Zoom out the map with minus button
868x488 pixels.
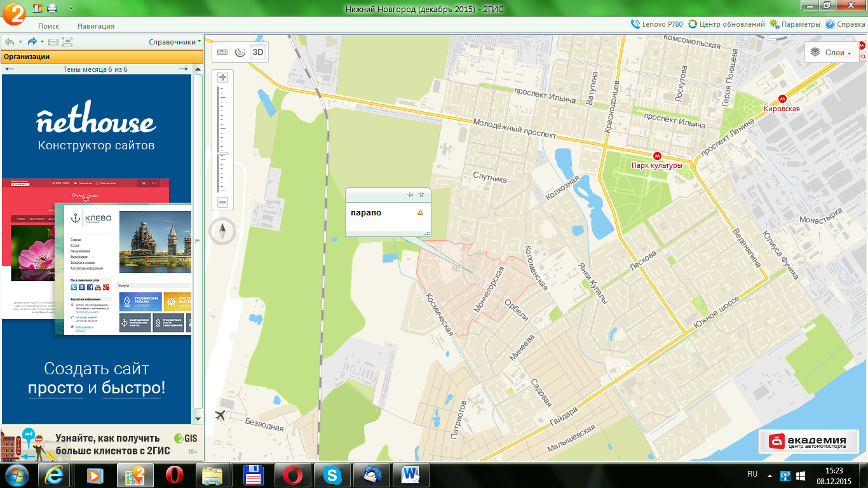[x=222, y=203]
